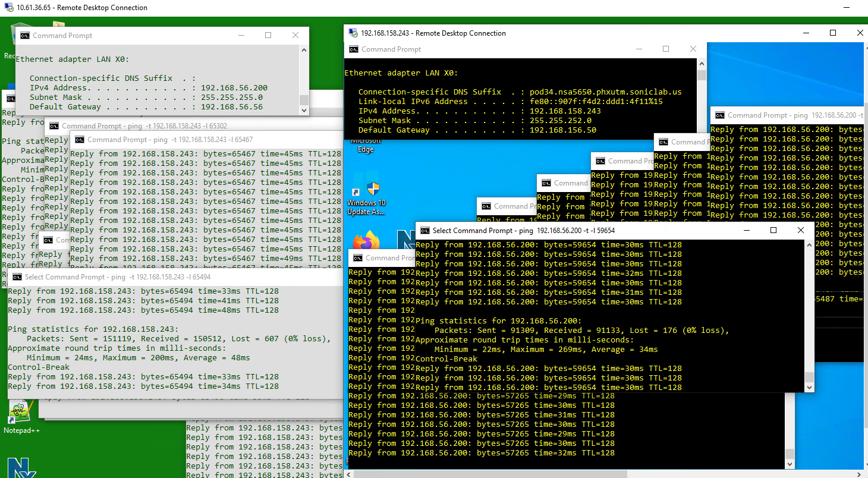Click the scroll-down arrow in the gray ipconfig window
Viewport: 868px width, 478px height.
(304, 110)
